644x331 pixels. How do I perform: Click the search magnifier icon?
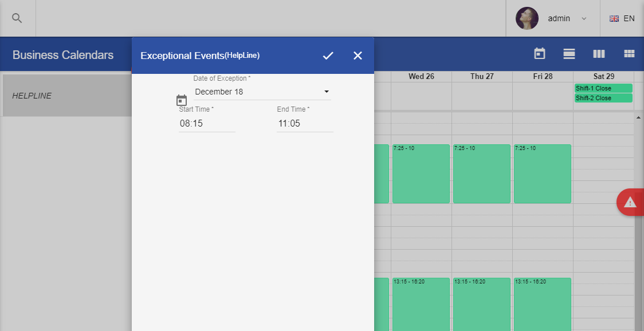[17, 18]
